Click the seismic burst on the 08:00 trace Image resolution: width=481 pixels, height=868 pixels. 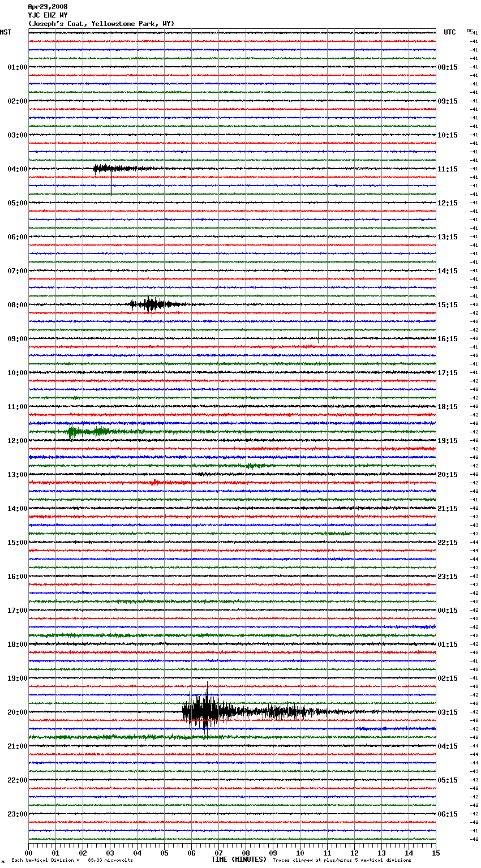tap(157, 304)
